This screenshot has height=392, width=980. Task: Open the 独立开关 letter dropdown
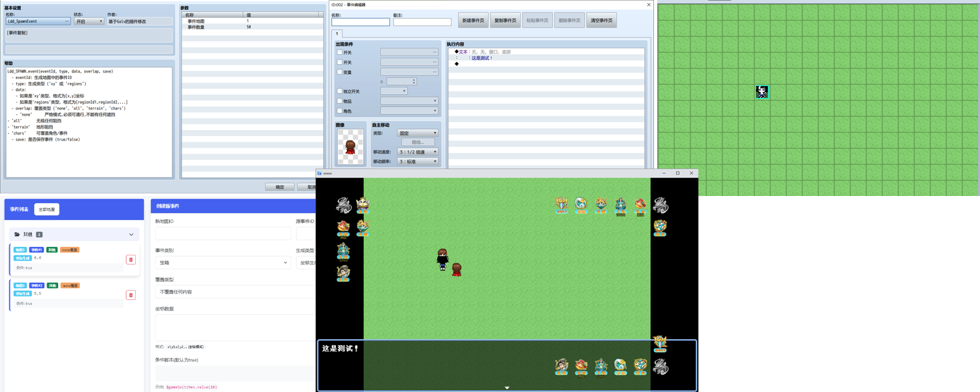394,91
